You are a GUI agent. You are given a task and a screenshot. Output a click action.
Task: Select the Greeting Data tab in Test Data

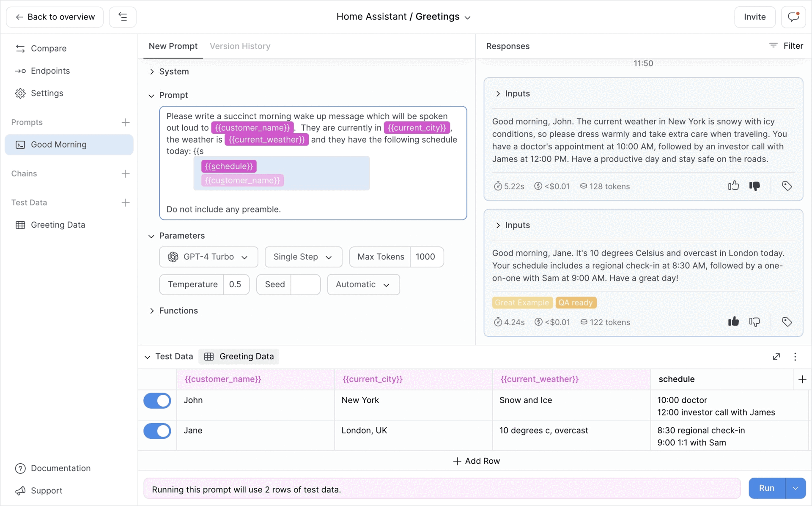(239, 356)
